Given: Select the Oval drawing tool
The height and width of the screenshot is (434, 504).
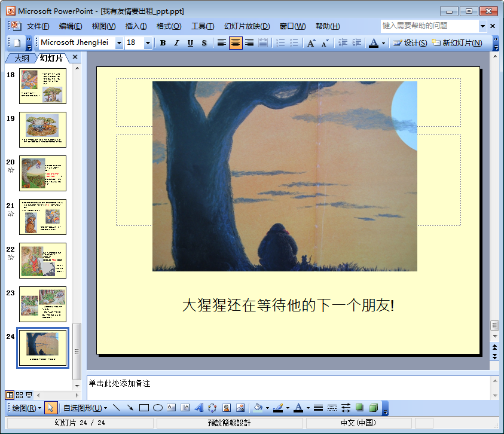Looking at the screenshot, I should (x=158, y=408).
